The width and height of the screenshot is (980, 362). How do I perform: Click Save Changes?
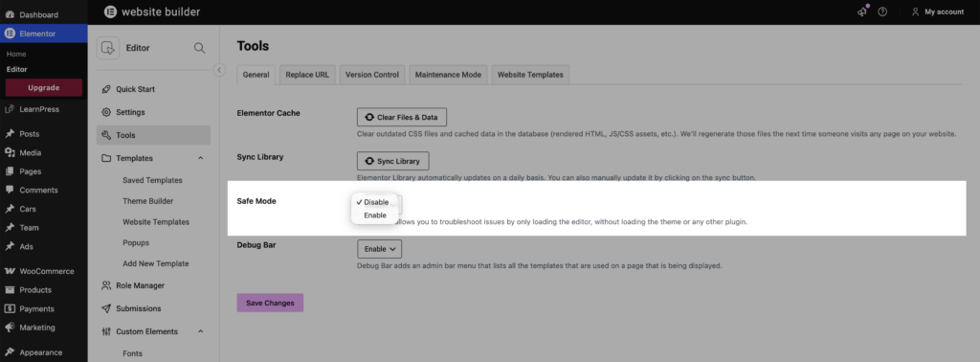click(270, 303)
